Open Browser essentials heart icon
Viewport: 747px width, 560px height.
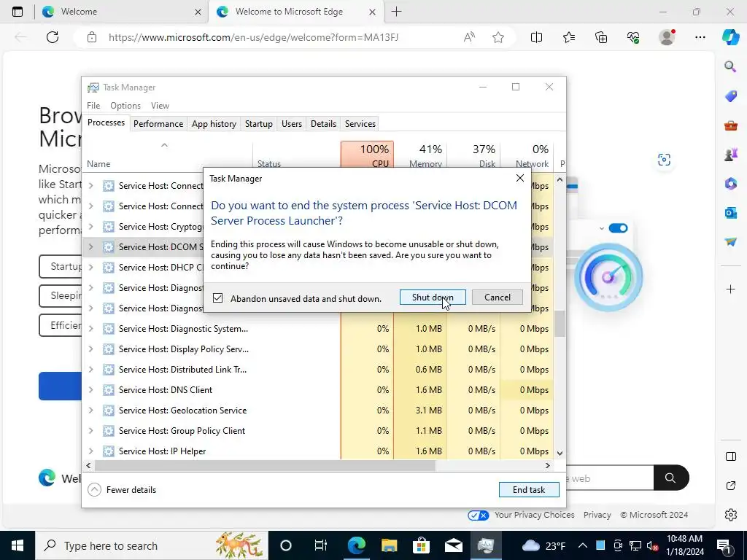coord(633,37)
